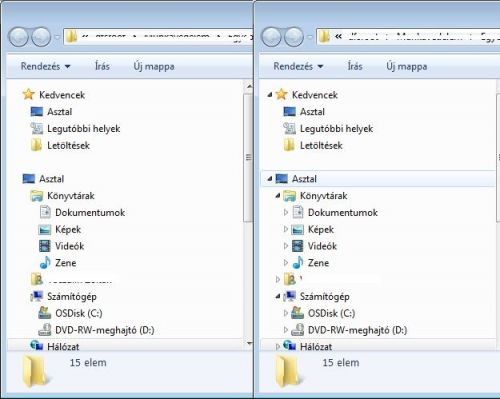Click Írás in the left window toolbar
This screenshot has width=500, height=399.
point(102,66)
